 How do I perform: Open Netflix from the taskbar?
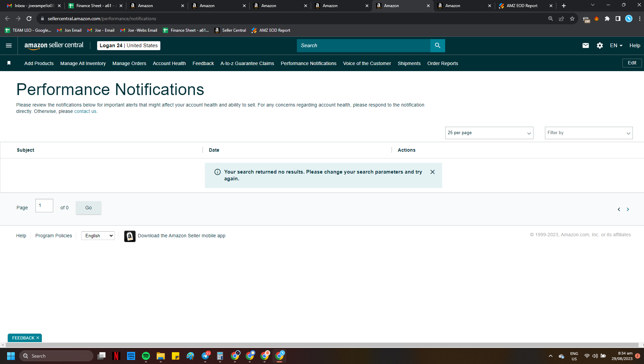click(x=116, y=356)
